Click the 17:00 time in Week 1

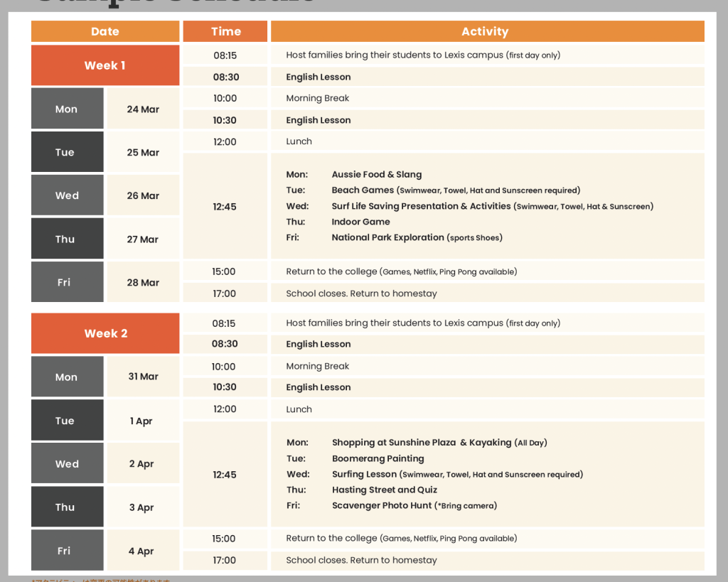coord(224,293)
